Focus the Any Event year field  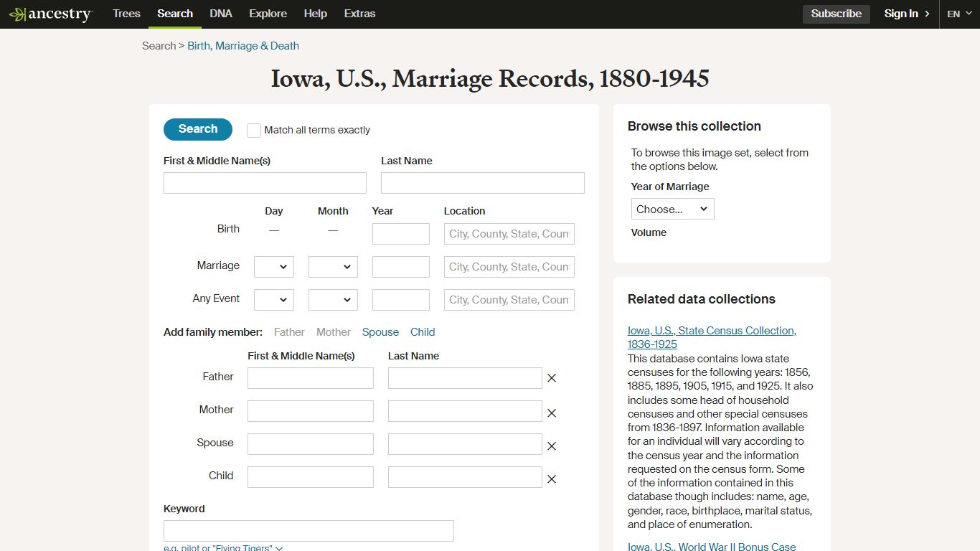401,300
